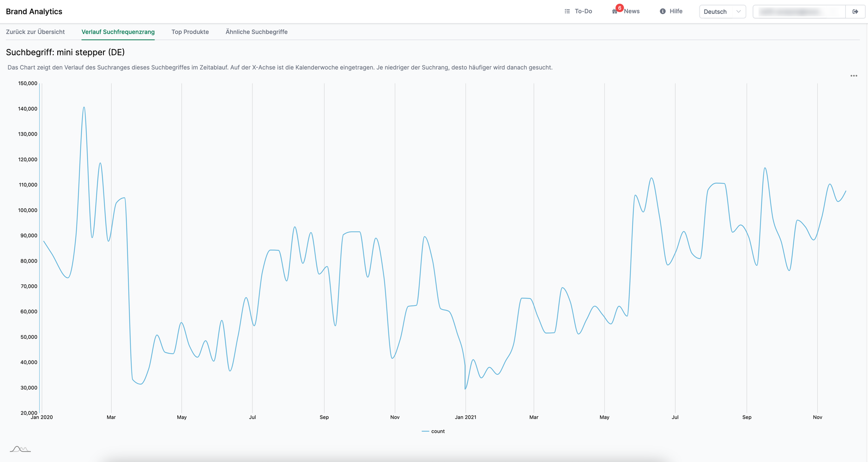The image size is (868, 462).
Task: Click the red news badge showing 6
Action: (x=620, y=8)
